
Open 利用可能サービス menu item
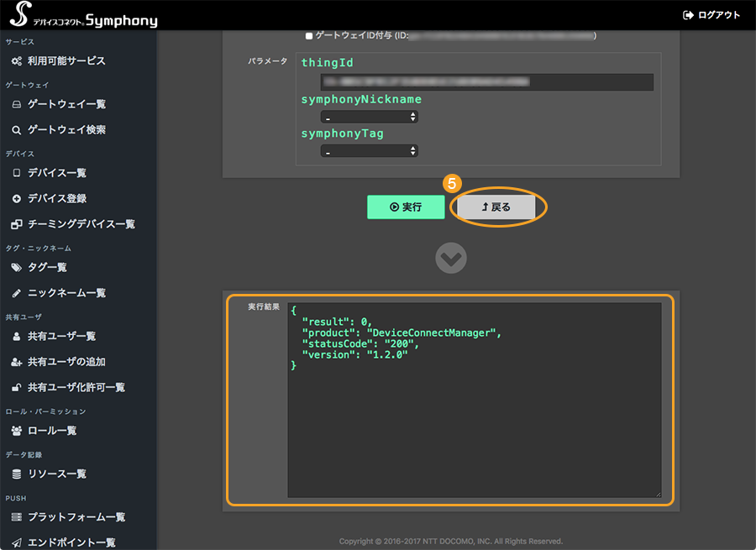point(66,61)
